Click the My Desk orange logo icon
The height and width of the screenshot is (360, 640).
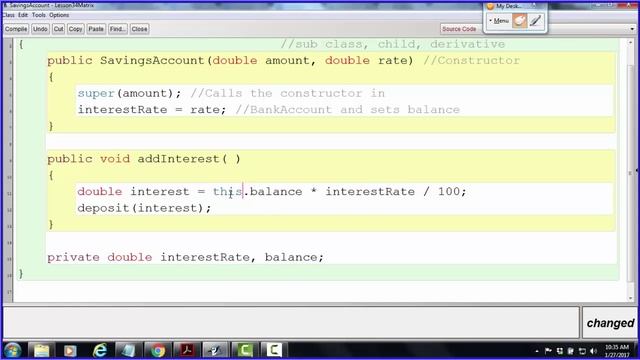491,6
